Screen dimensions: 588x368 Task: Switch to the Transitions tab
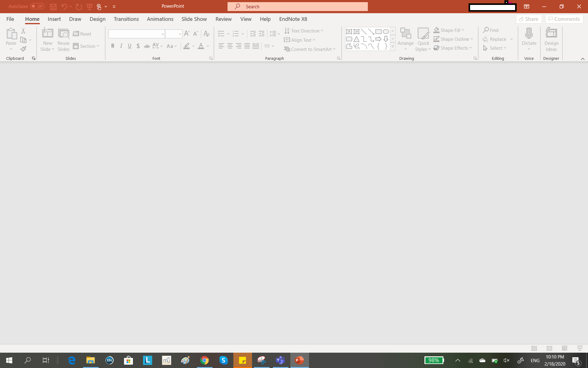(x=126, y=19)
